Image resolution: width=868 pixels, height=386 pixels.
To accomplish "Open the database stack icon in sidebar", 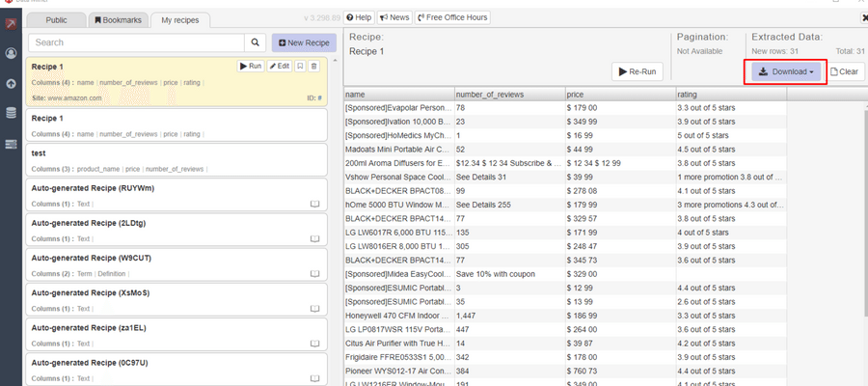I will 11,113.
